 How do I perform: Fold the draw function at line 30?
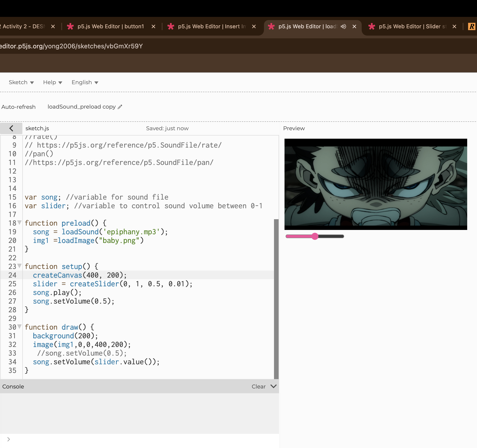point(20,326)
